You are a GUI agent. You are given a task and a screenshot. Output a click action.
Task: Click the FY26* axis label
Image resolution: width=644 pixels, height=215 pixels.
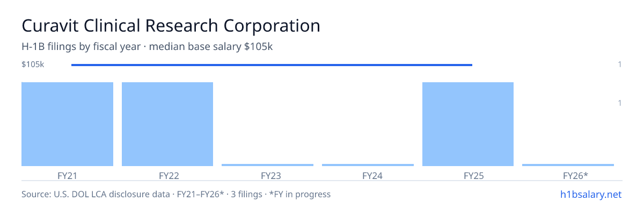(576, 175)
